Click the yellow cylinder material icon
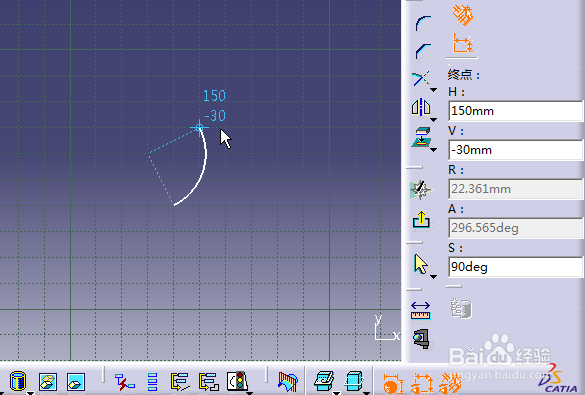 point(18,381)
